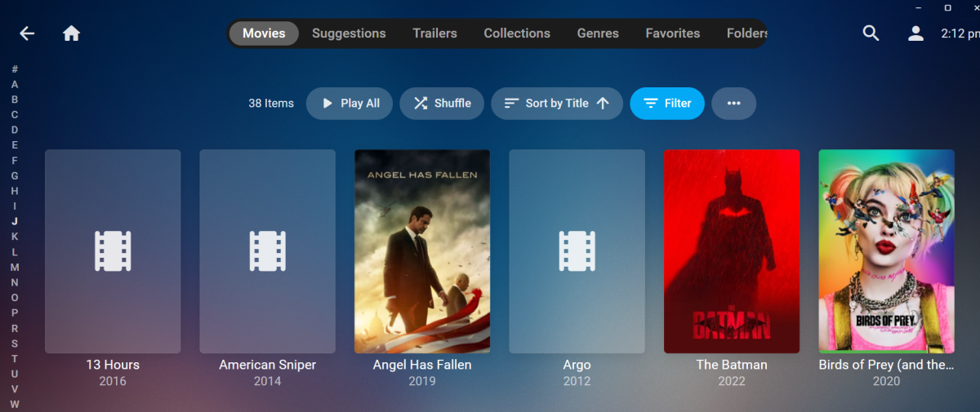Image resolution: width=980 pixels, height=412 pixels.
Task: Play all movies
Action: pyautogui.click(x=350, y=104)
